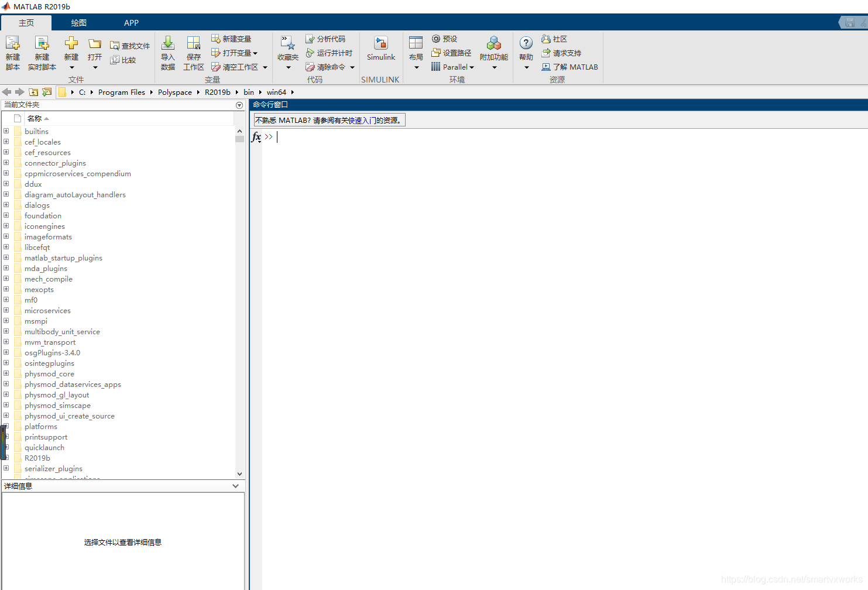Open the 布局 (Layout) menu
This screenshot has height=590, width=868.
click(x=416, y=53)
